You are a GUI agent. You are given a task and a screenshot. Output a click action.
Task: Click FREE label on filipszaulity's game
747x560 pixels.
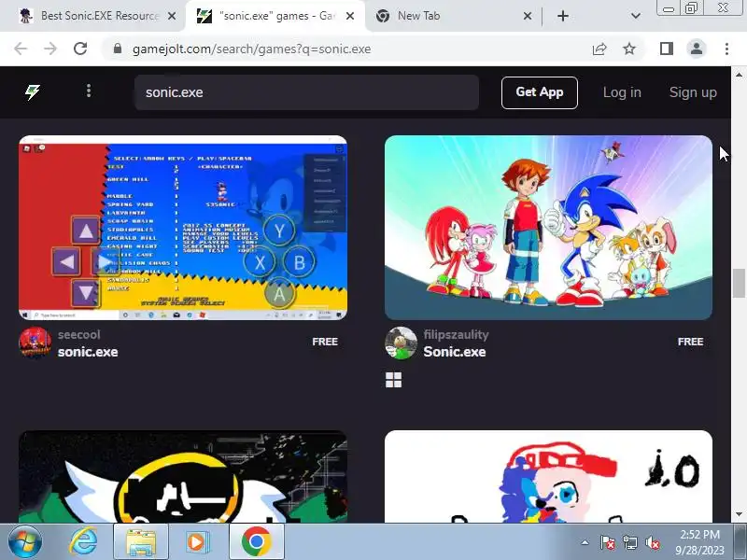690,342
